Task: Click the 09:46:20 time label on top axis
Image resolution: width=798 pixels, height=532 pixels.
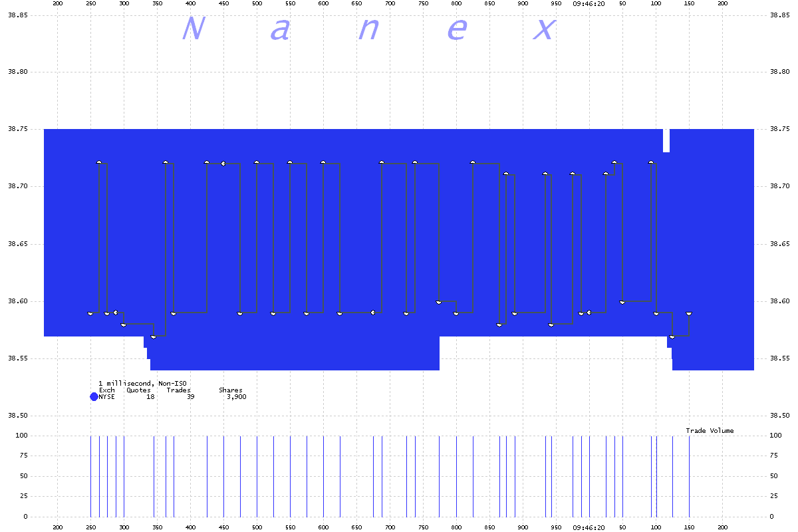Action: [589, 4]
